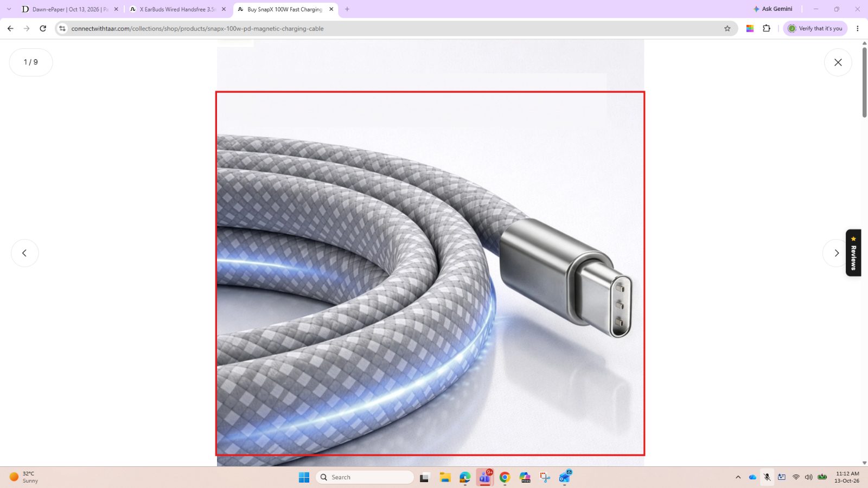Open Snipping Tool from the taskbar

coord(545,477)
